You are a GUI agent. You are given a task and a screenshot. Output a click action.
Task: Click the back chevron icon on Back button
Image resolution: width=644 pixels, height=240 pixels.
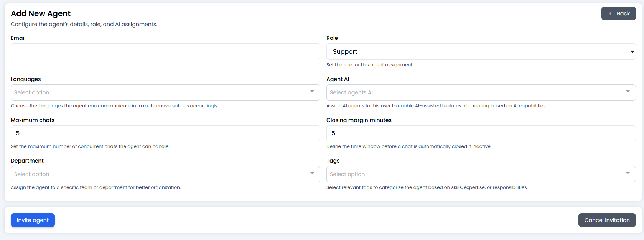click(611, 13)
